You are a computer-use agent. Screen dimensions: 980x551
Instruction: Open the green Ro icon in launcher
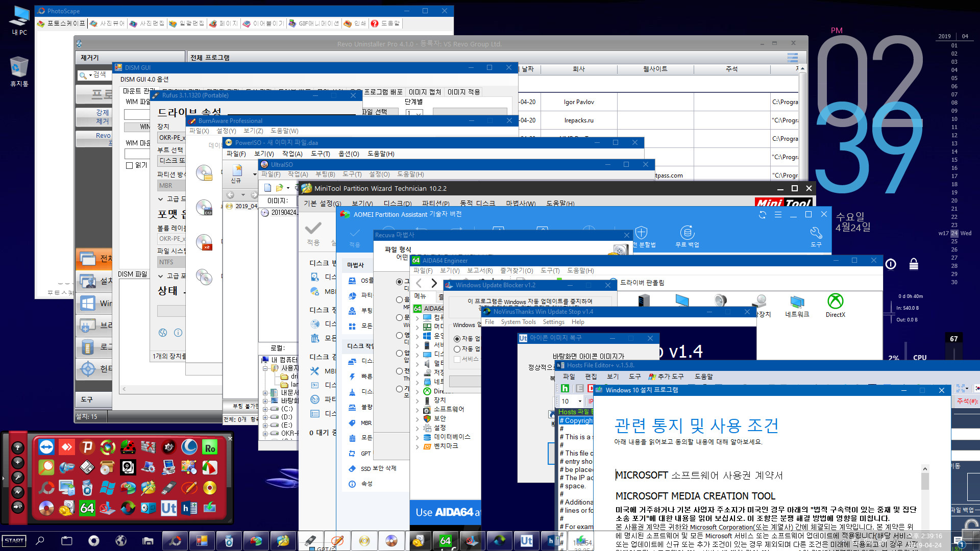pos(210,447)
